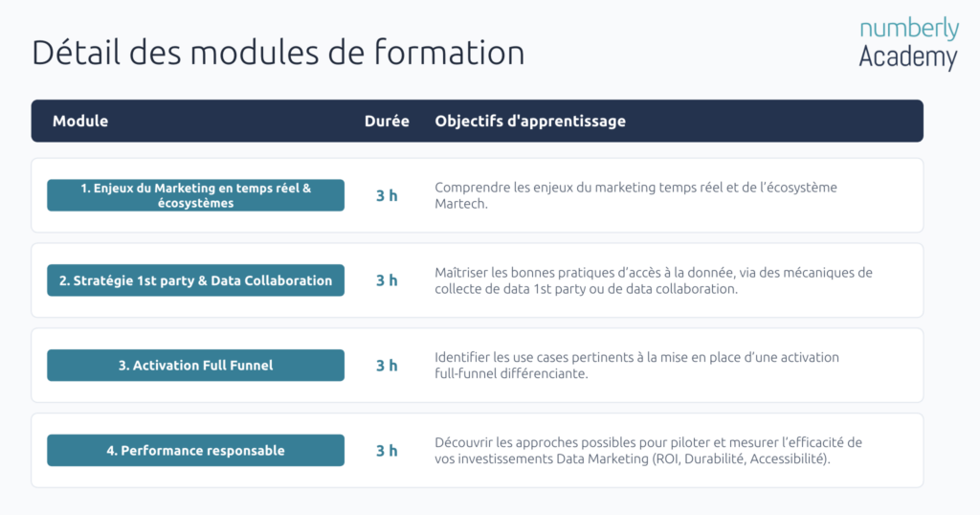Click the numberly Academy logo
980x515 pixels.
click(x=908, y=44)
